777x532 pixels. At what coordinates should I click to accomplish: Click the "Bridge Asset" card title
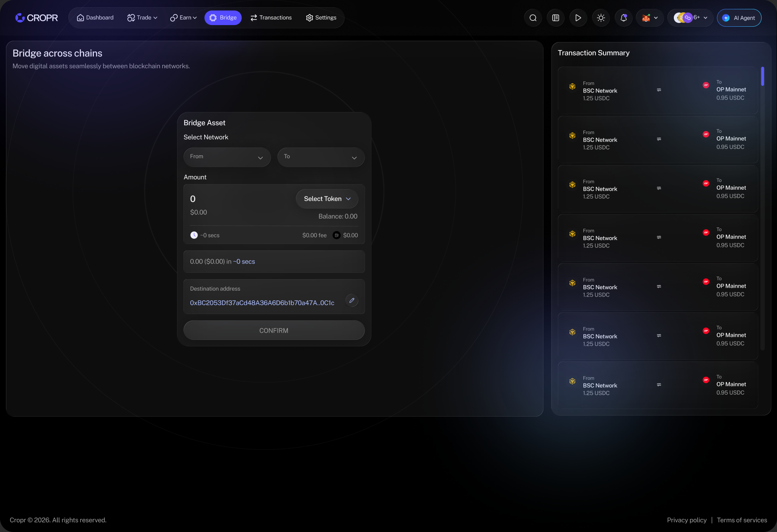pos(204,123)
